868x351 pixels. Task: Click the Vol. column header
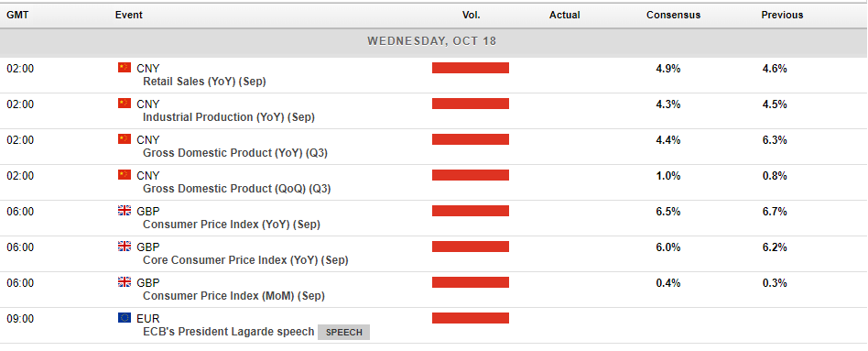point(472,15)
